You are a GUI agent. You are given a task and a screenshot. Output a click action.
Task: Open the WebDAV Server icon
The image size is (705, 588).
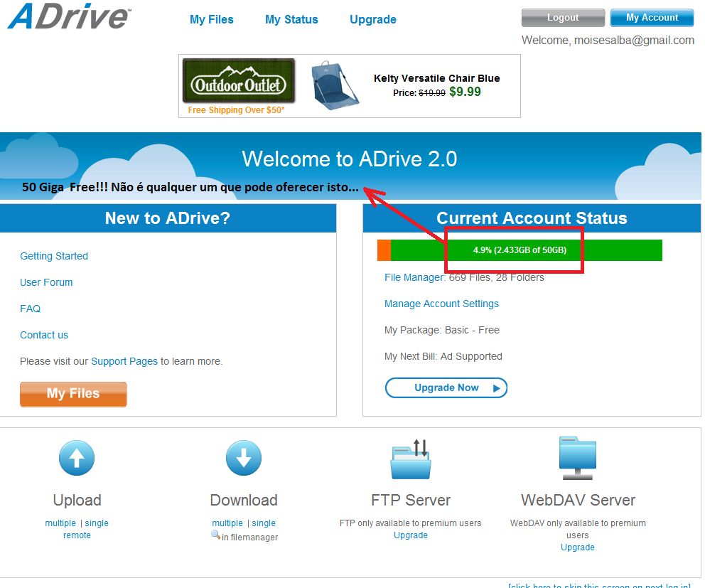click(577, 458)
